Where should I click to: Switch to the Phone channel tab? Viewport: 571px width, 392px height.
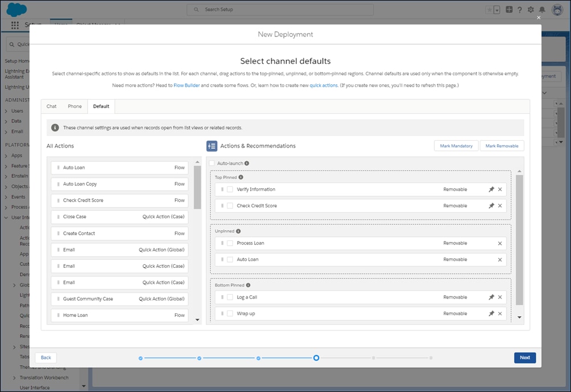[x=75, y=107]
